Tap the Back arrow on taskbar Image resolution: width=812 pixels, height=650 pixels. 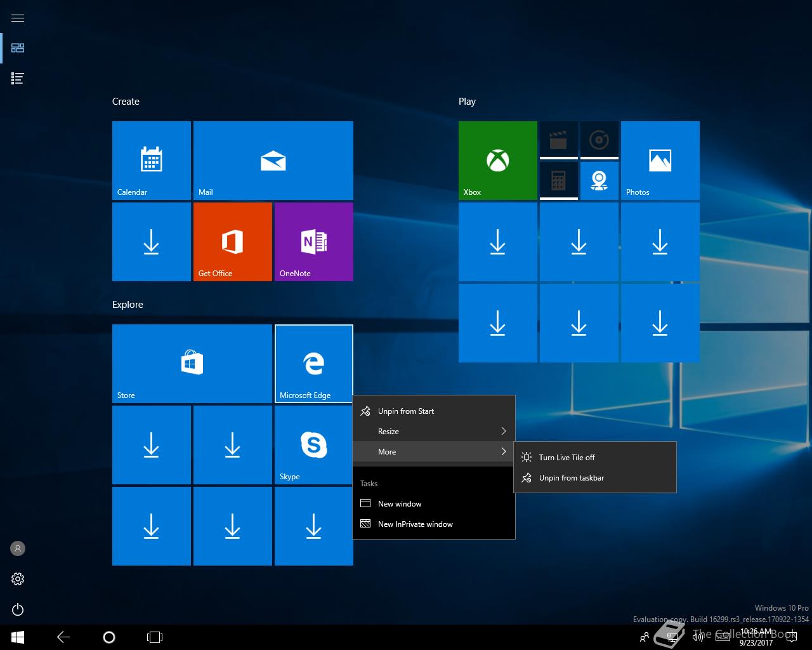pyautogui.click(x=63, y=637)
